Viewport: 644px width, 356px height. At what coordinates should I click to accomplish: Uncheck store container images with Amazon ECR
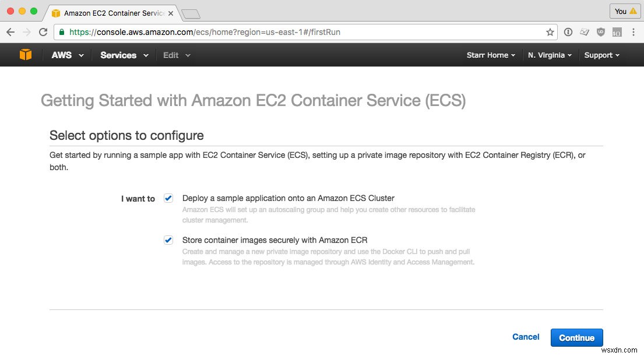coord(168,240)
